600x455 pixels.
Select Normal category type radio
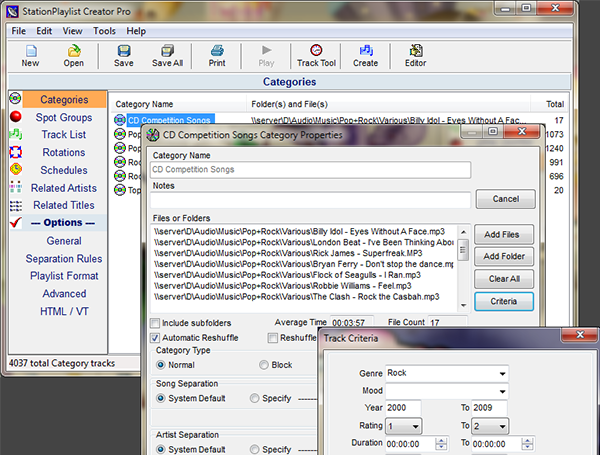click(161, 365)
